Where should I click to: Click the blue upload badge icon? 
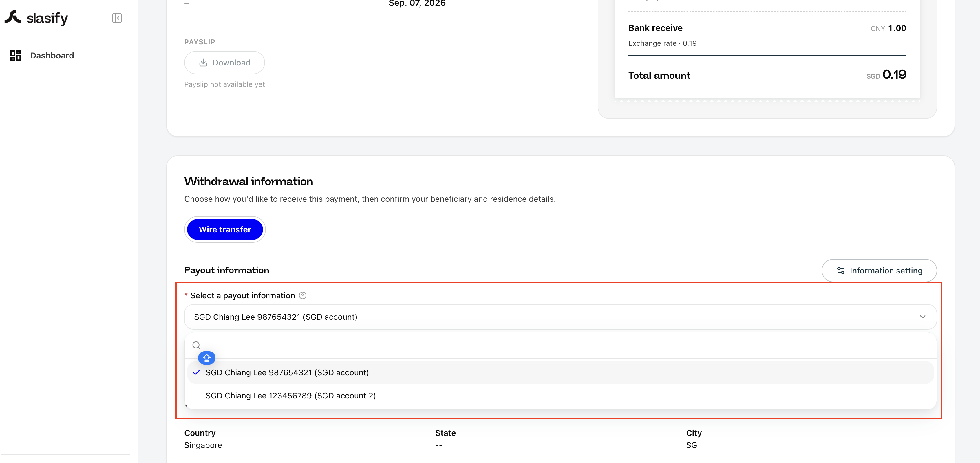pos(206,358)
